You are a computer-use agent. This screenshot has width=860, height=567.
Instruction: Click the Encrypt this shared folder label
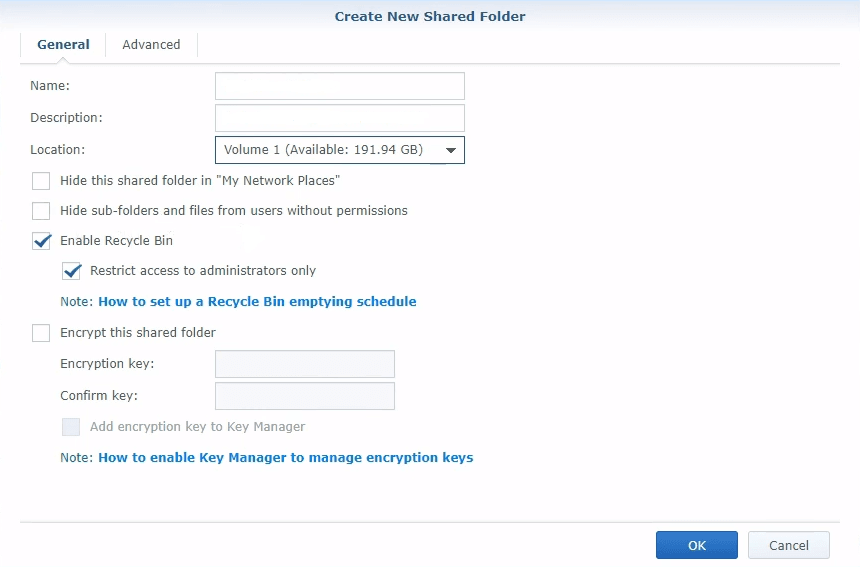pos(138,333)
